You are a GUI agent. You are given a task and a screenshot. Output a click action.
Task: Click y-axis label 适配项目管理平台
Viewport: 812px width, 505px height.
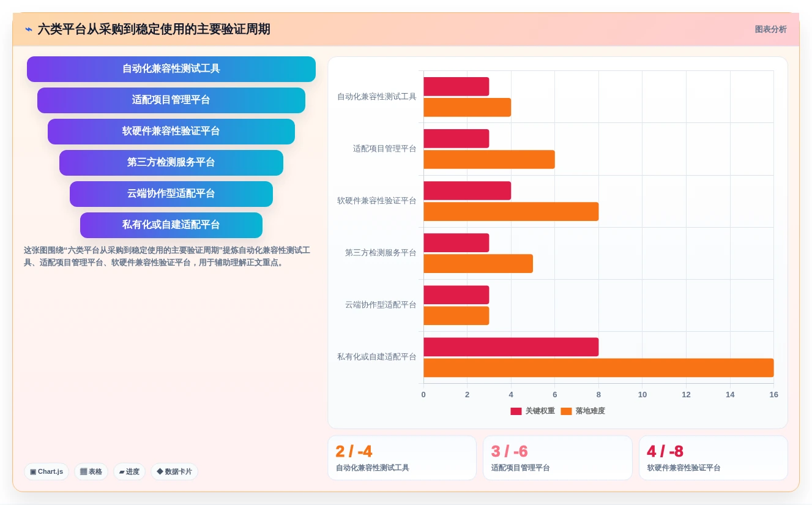tap(384, 149)
